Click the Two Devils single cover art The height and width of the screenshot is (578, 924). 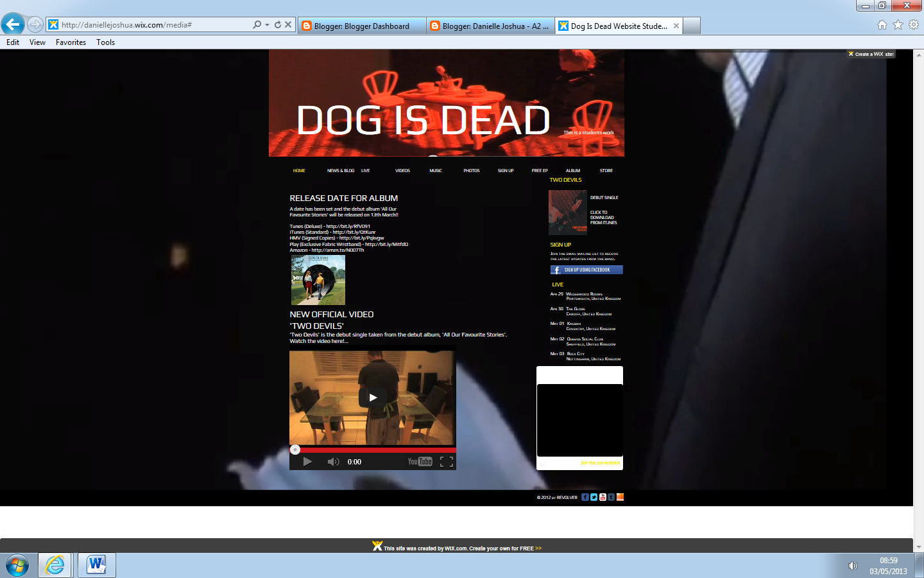tap(568, 213)
